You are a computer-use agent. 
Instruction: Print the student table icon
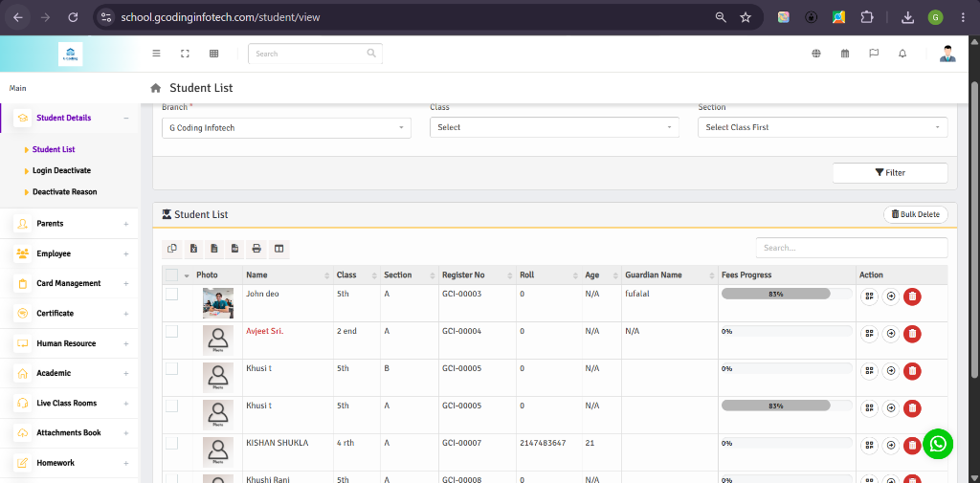coord(256,249)
